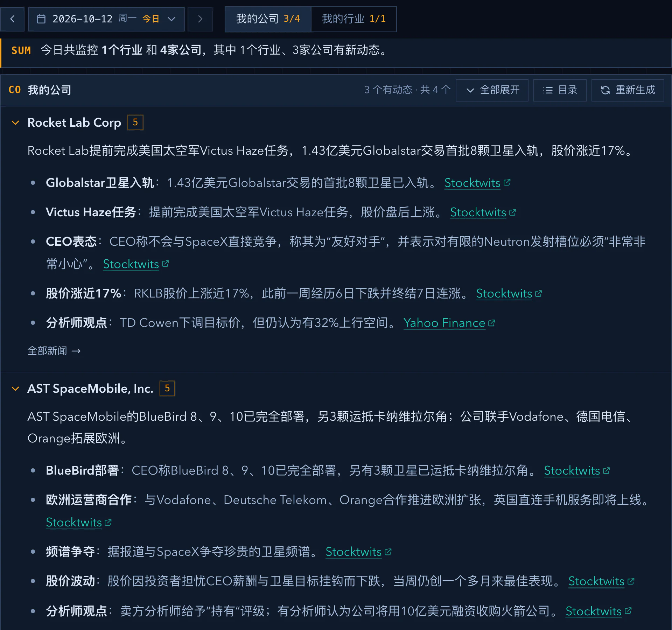Click 全部新闻 link under Rocket Lab
The image size is (672, 630).
tap(54, 351)
